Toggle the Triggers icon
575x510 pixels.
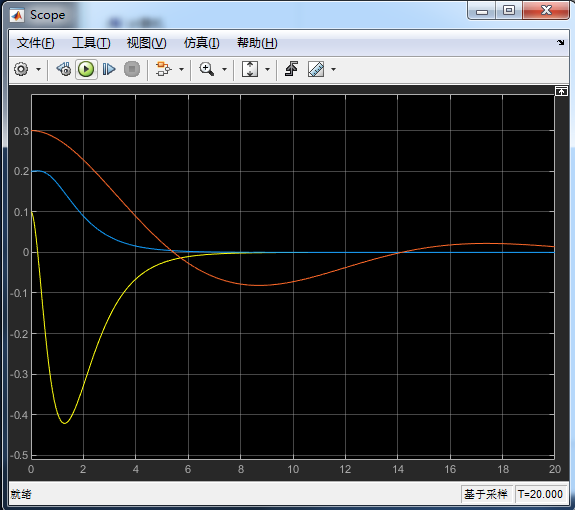point(292,69)
